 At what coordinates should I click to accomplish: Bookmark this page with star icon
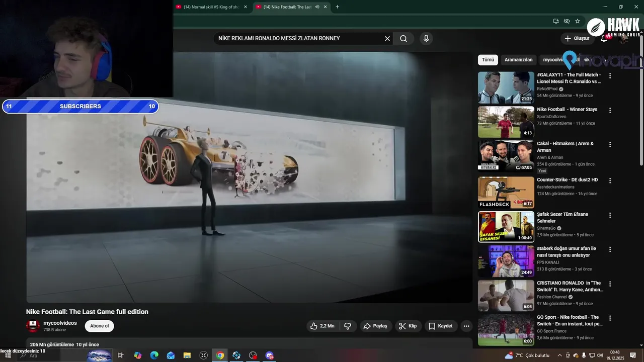(x=578, y=21)
